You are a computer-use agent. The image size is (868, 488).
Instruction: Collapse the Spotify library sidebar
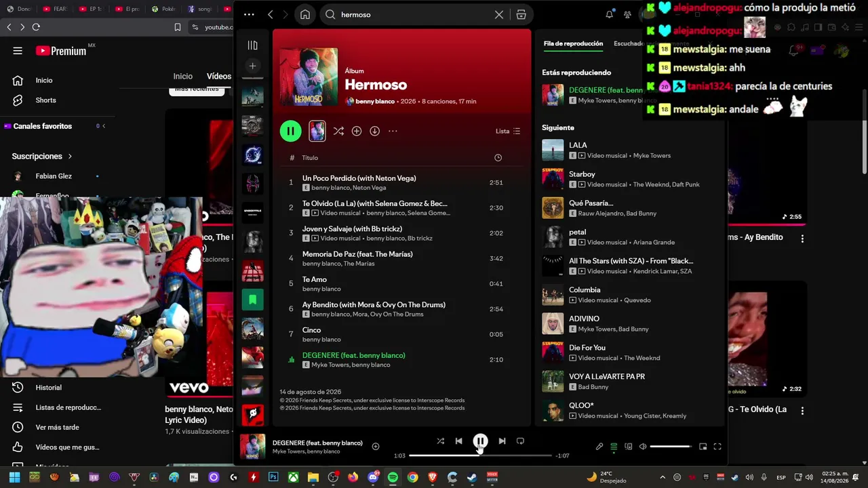point(252,45)
